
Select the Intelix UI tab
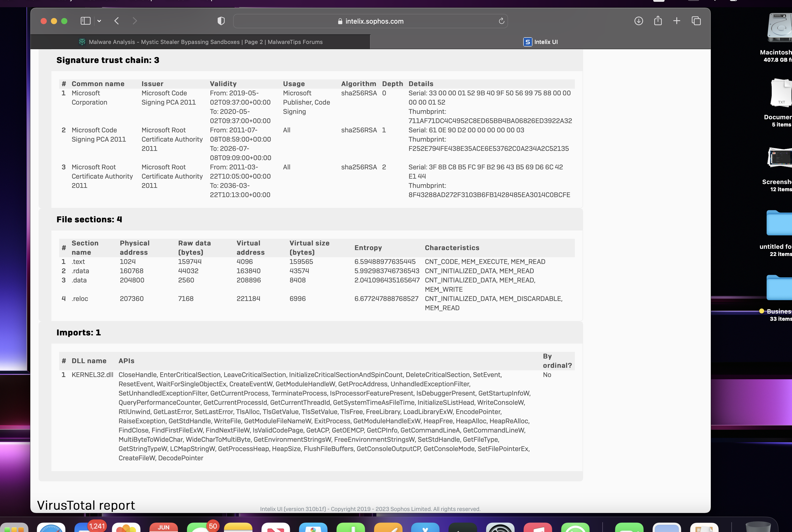(540, 42)
